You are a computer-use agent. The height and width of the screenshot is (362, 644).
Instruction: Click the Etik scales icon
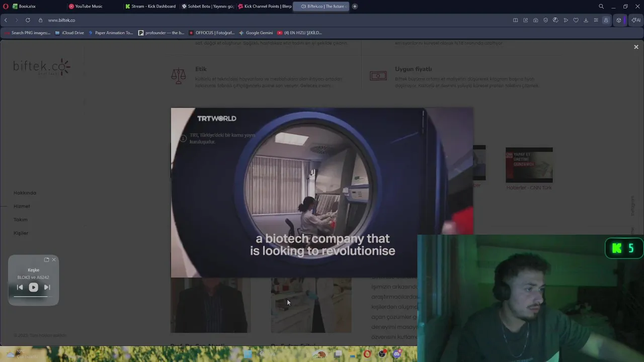(x=178, y=76)
